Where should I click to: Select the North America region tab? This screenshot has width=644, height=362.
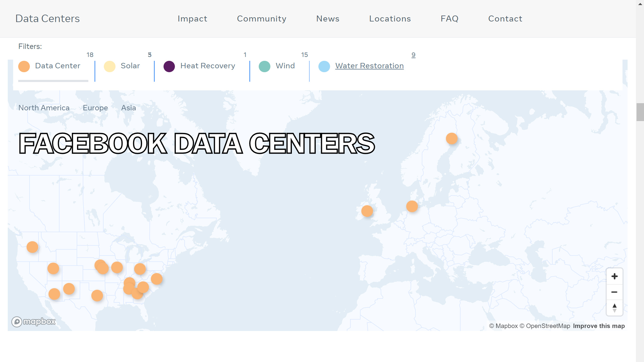(43, 108)
